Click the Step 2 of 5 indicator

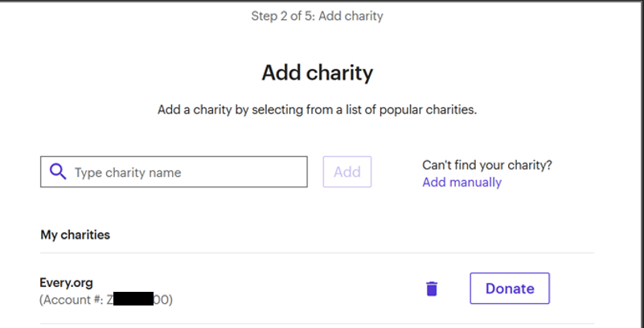pyautogui.click(x=317, y=15)
